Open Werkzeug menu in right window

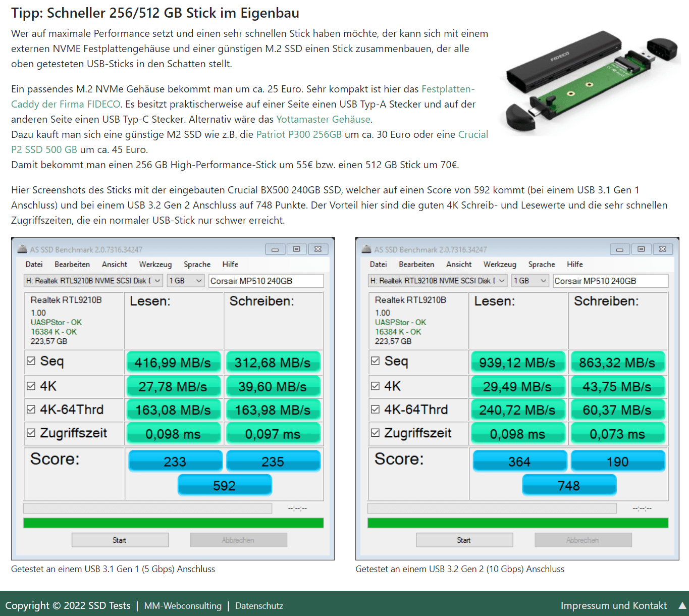(x=500, y=264)
